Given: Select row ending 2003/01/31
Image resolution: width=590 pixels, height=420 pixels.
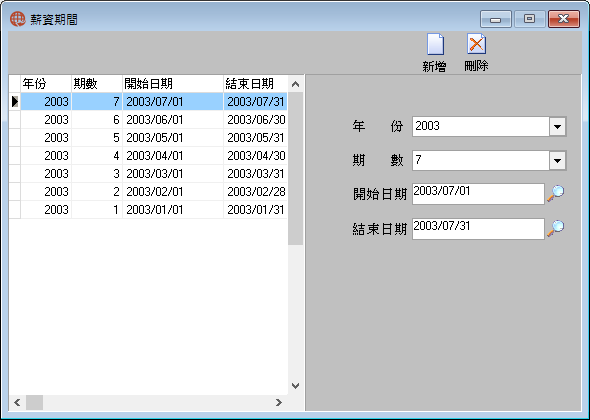Looking at the screenshot, I should (x=148, y=210).
